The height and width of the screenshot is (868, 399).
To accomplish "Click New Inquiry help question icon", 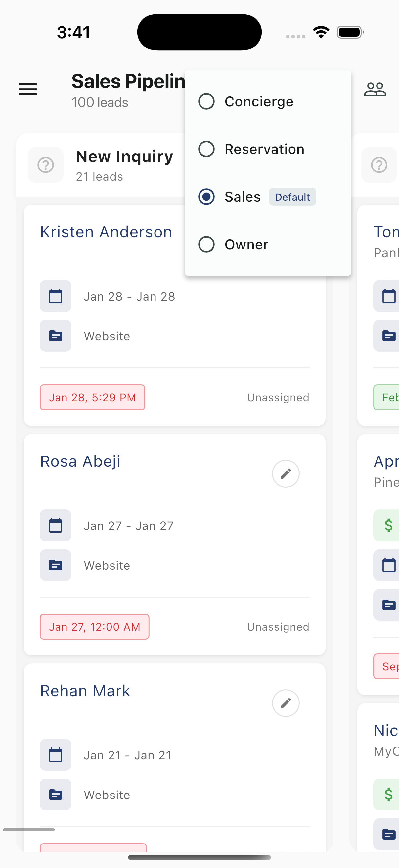I will [45, 165].
